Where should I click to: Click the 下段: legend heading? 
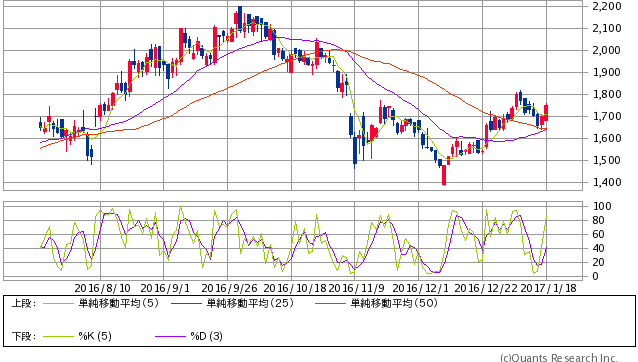24,336
